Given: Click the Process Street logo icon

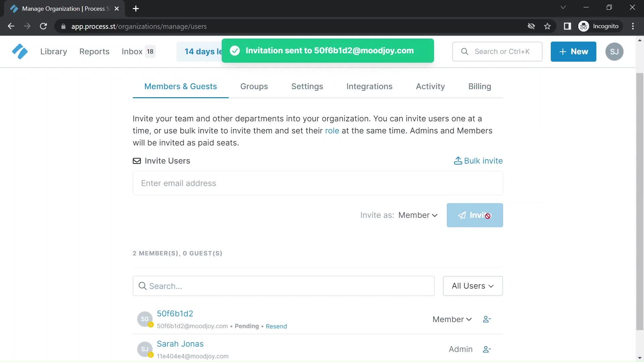Looking at the screenshot, I should (19, 52).
